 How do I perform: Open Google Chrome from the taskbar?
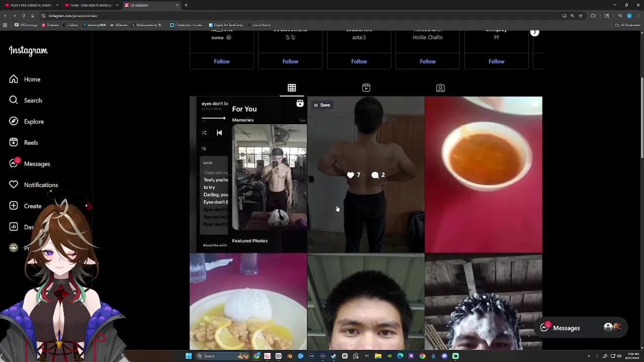423,356
